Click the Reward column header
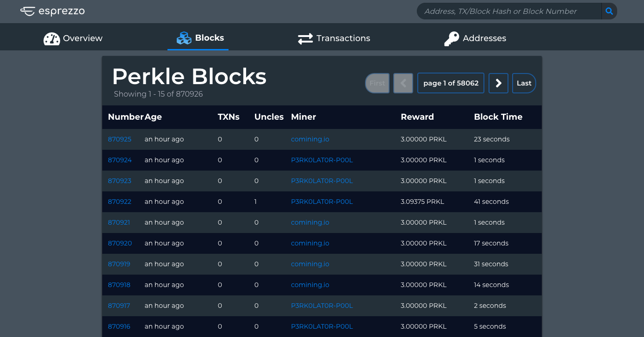Image resolution: width=644 pixels, height=337 pixels. [417, 117]
